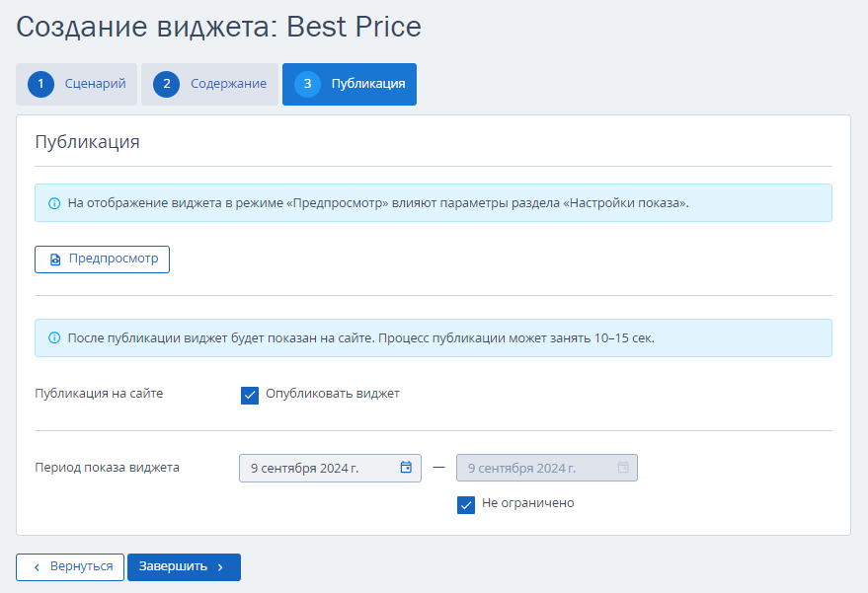Click the step 1 number circle
This screenshot has height=593, width=868.
pos(40,84)
